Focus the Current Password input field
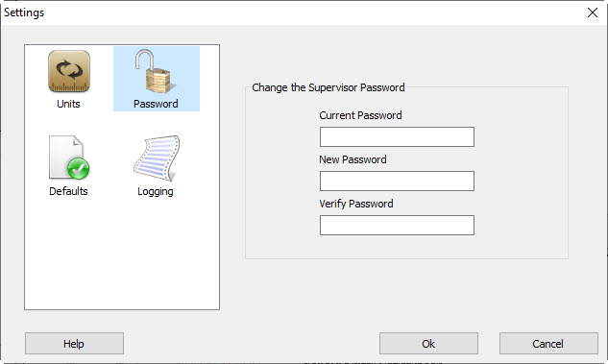 tap(397, 136)
